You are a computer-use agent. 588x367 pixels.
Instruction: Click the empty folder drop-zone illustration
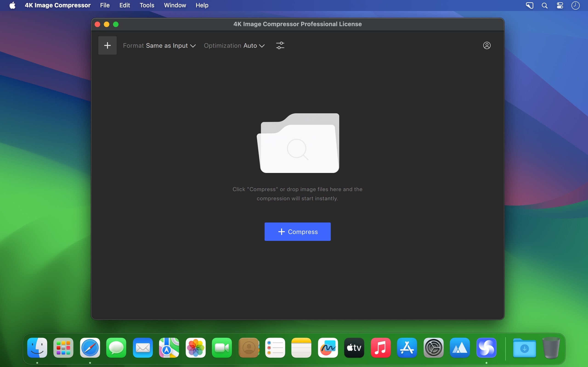coord(298,143)
